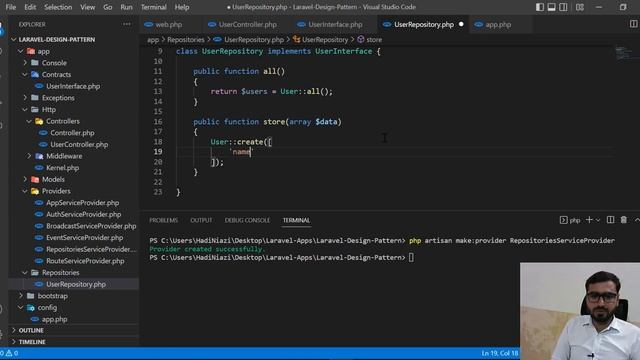Open View menu
Viewport: 640px width, 360px height.
87,7
